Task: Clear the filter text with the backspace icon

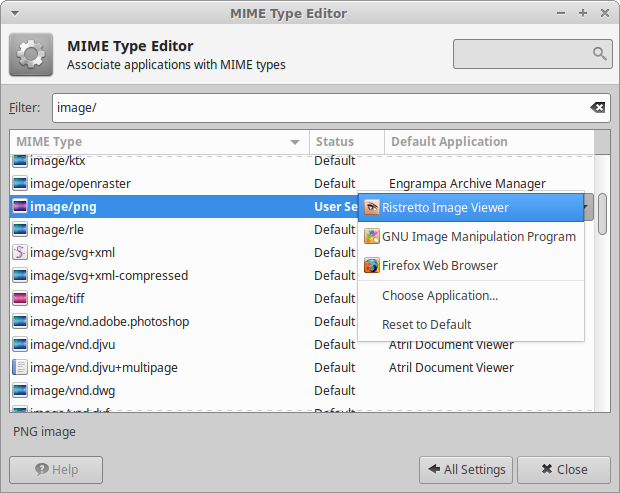Action: [597, 108]
